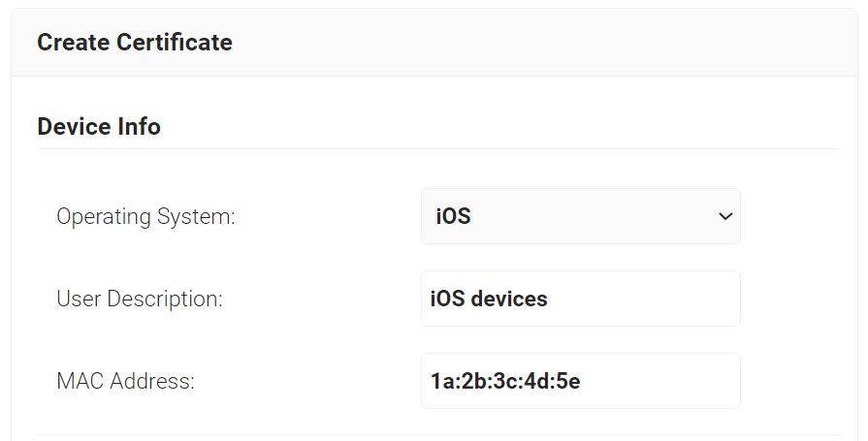Viewport: 868px width, 441px height.
Task: Focus the User Description input field
Action: coord(580,299)
